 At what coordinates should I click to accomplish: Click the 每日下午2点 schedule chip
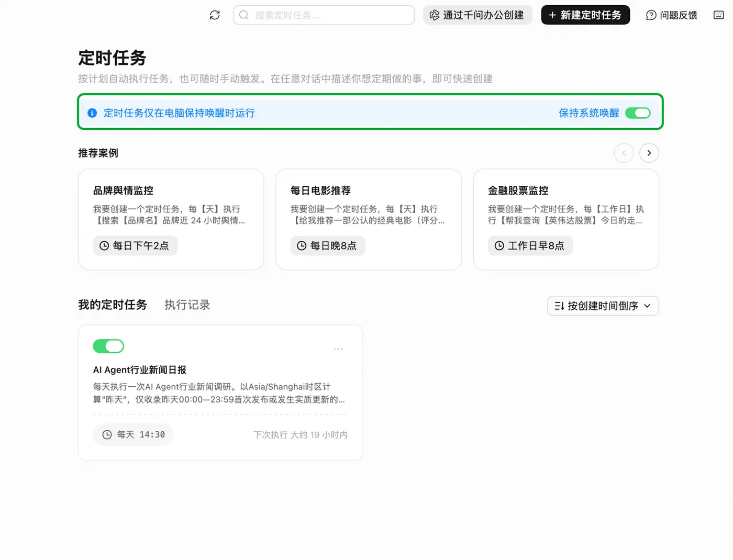tap(135, 245)
